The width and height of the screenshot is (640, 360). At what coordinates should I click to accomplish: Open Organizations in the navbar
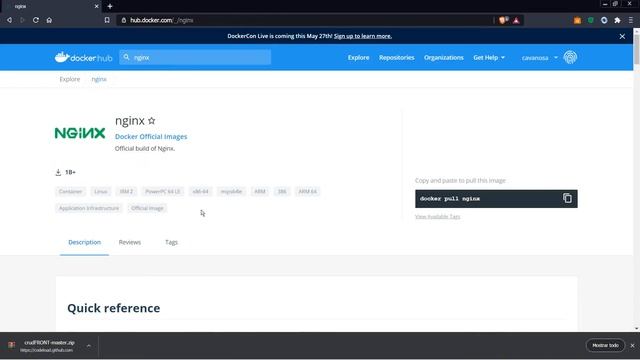(x=444, y=58)
